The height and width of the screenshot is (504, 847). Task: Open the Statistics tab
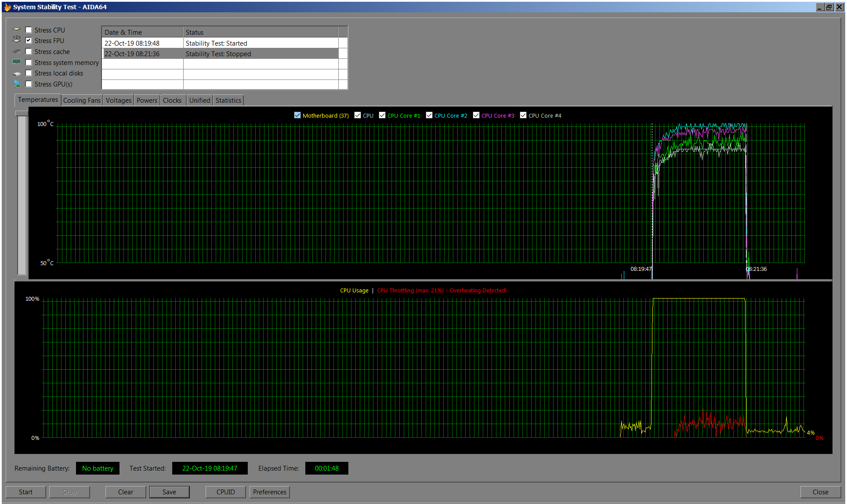pos(228,100)
